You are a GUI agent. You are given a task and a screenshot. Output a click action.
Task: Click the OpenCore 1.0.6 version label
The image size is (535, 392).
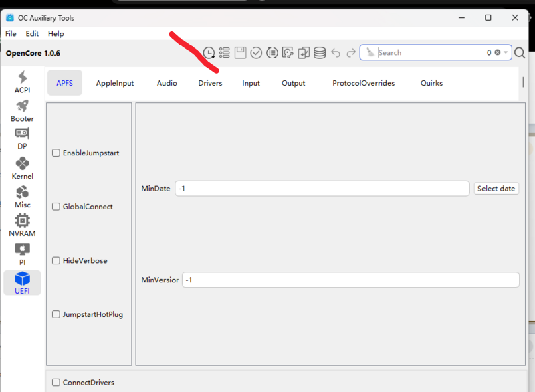(x=33, y=53)
